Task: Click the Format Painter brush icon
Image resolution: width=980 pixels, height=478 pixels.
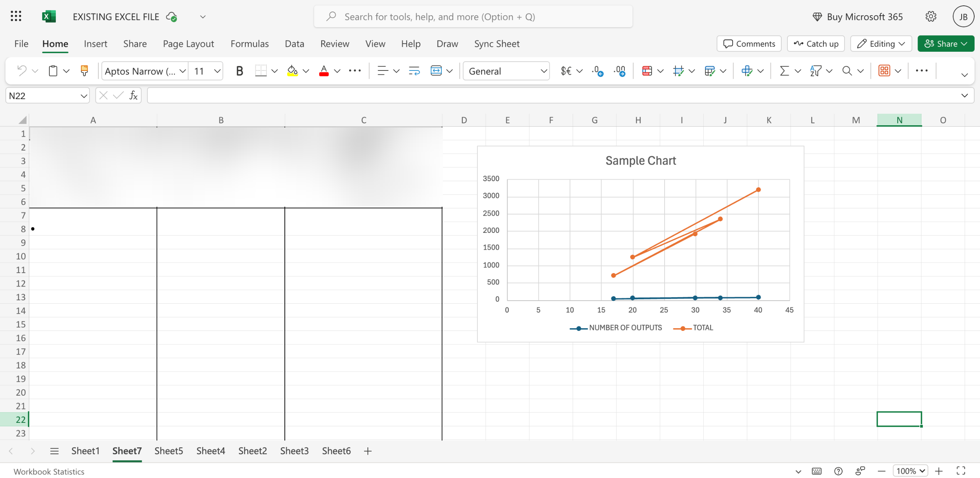Action: pos(84,71)
